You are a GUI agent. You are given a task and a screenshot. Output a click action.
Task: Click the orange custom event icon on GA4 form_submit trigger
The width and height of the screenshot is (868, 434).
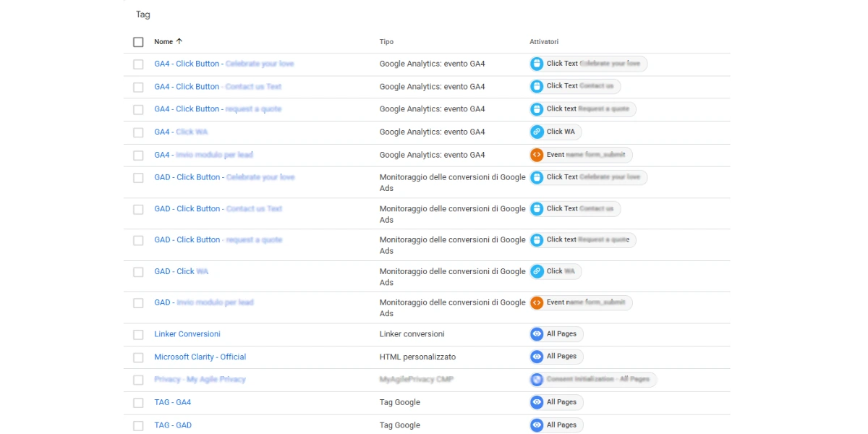click(x=537, y=155)
